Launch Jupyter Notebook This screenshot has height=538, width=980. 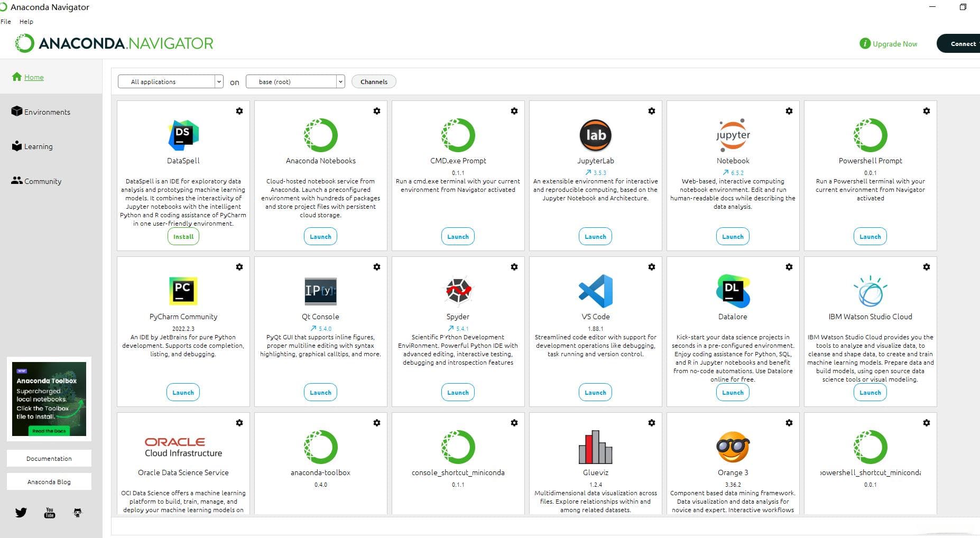pyautogui.click(x=733, y=236)
